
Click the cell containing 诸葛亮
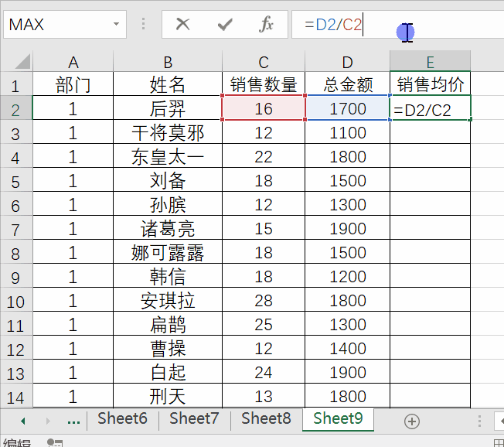168,228
